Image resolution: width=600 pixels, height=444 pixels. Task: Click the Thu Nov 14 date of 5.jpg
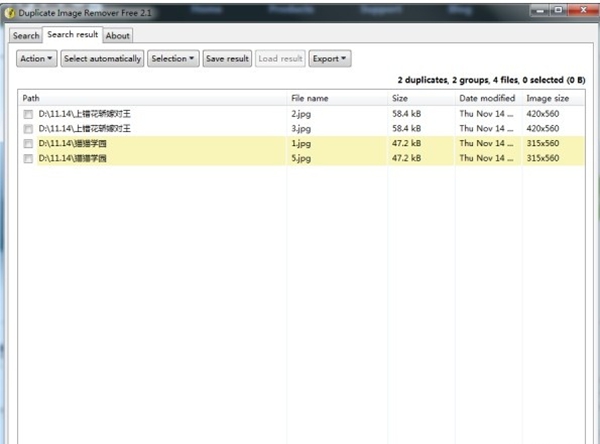486,158
